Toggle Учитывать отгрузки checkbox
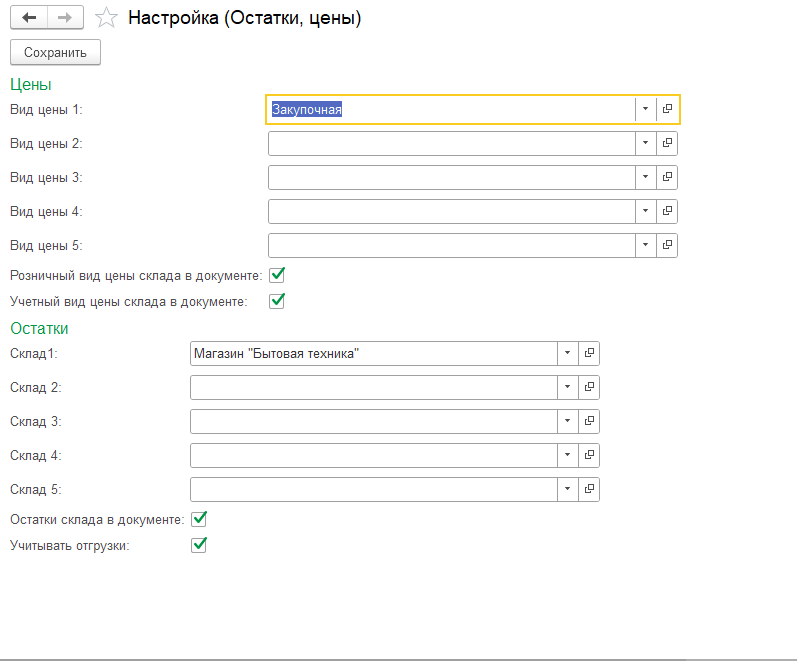This screenshot has width=797, height=661. [x=199, y=545]
